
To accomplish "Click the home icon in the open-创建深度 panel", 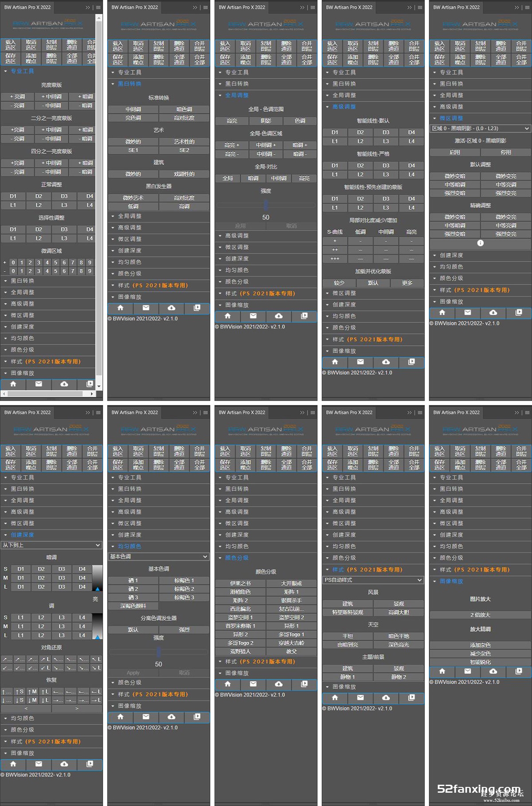I will [13, 764].
